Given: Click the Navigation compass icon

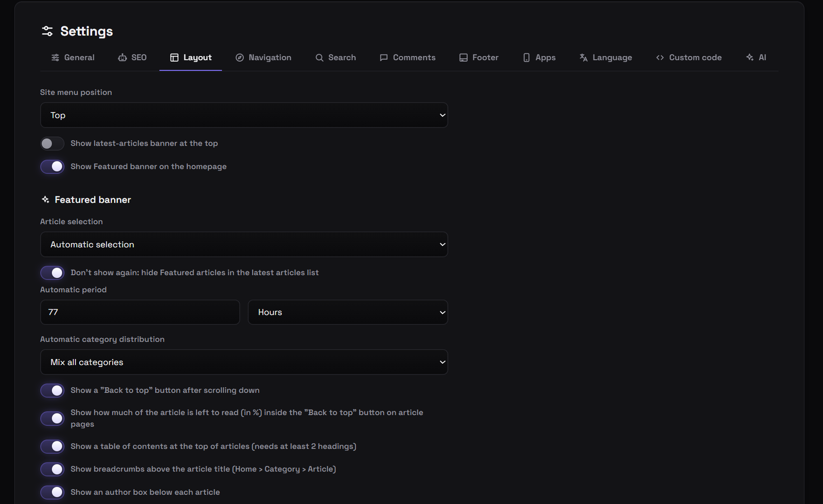Looking at the screenshot, I should tap(240, 58).
